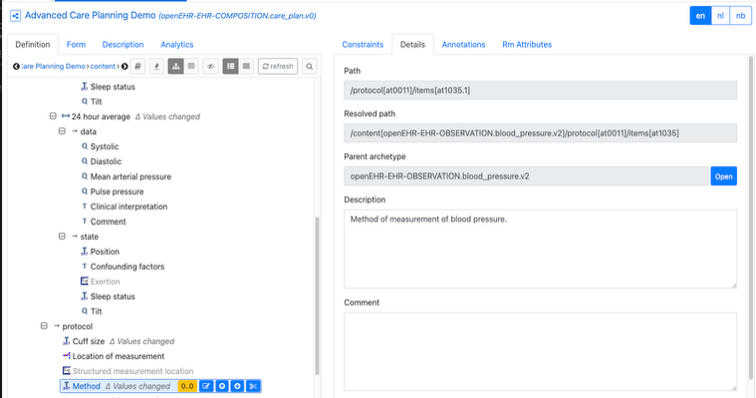Open the Annotations tab
756x398 pixels.
[463, 44]
